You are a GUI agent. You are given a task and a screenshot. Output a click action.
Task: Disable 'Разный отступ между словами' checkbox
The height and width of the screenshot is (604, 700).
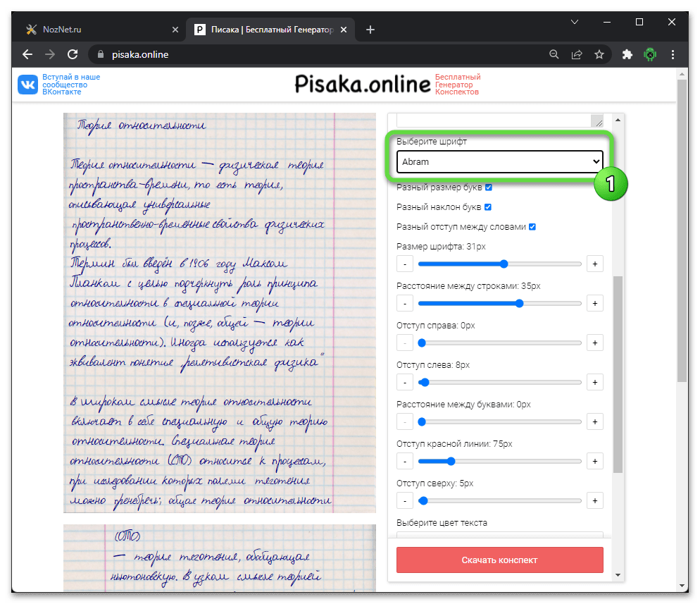tap(532, 227)
